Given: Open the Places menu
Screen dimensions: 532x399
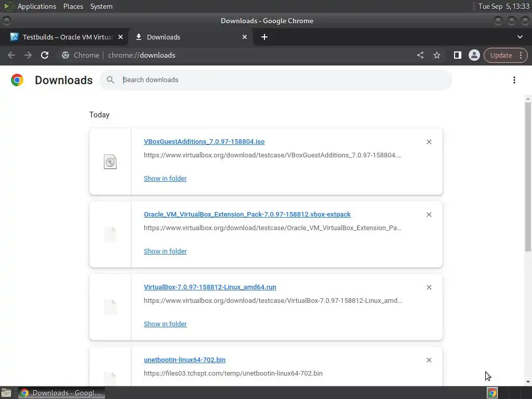Looking at the screenshot, I should click(x=73, y=6).
